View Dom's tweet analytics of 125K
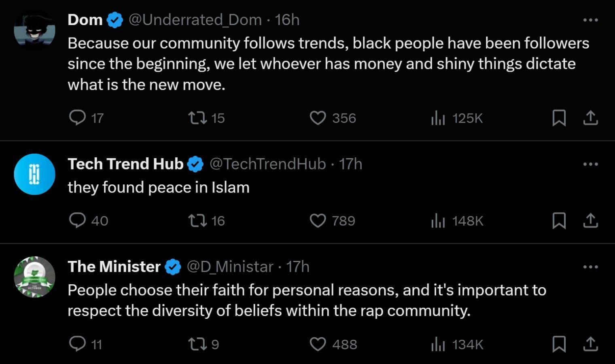The image size is (615, 364). pyautogui.click(x=457, y=118)
